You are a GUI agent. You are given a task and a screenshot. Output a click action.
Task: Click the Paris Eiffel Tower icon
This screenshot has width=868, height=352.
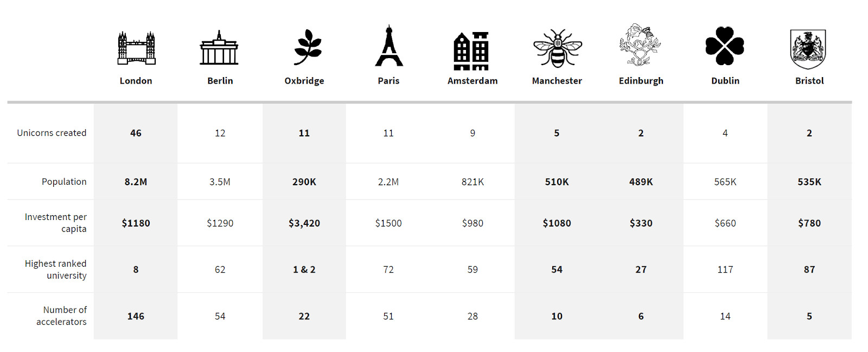tap(389, 47)
